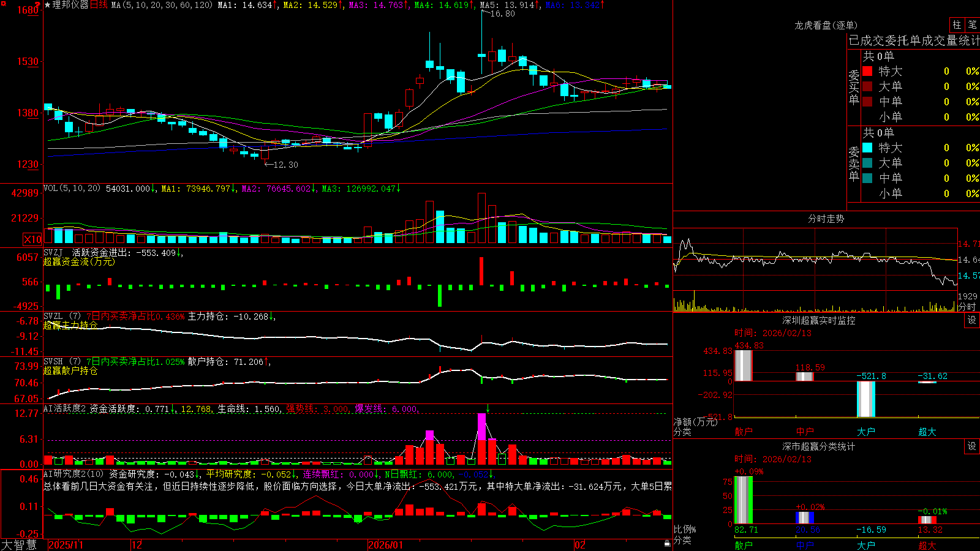Click the MA1: 14.634 value
The height and width of the screenshot is (551, 980).
click(244, 5)
